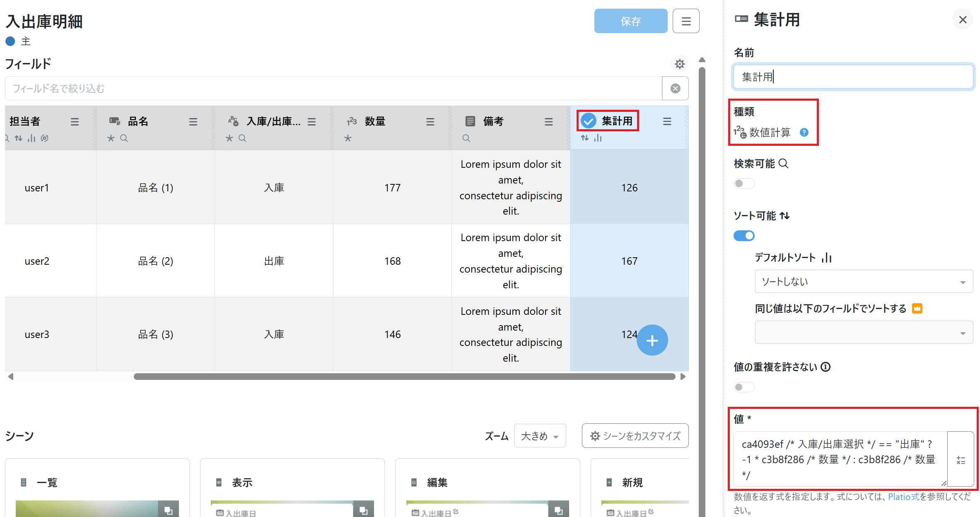Turn off the ソート可能 toggle
This screenshot has height=517, width=980.
click(744, 236)
